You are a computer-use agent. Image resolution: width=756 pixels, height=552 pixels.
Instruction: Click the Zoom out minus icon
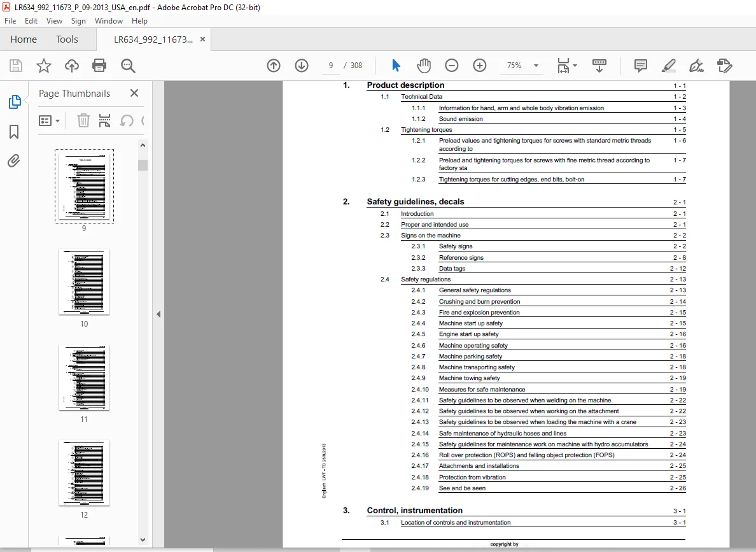coord(452,66)
